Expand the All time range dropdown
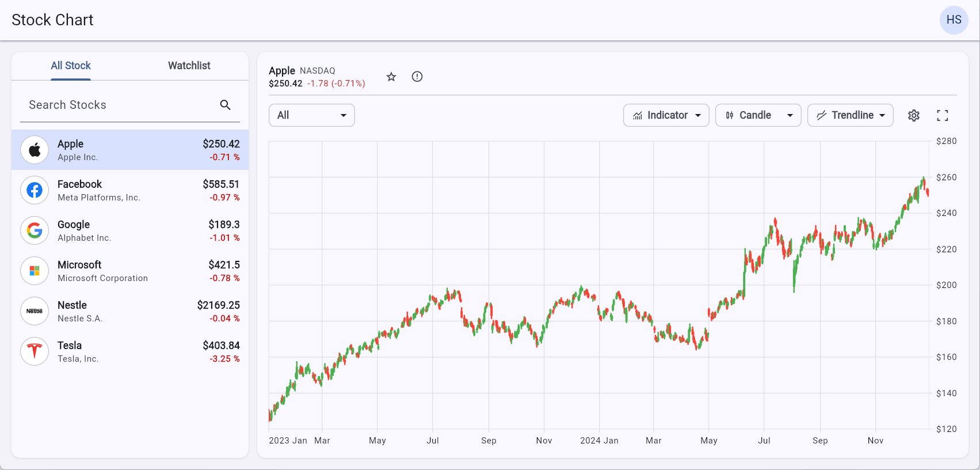The width and height of the screenshot is (980, 470). (x=311, y=115)
